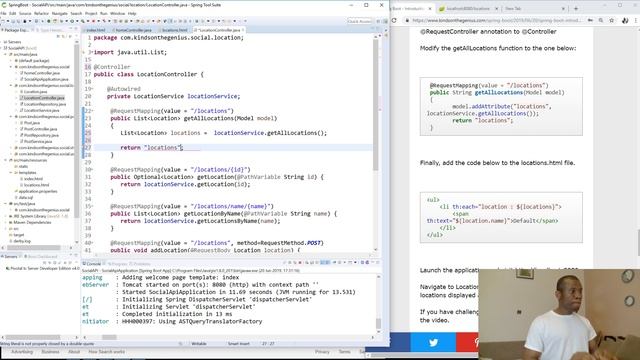
Task: Click the Package Explorer horizontal scrollbar
Action: coord(34,248)
